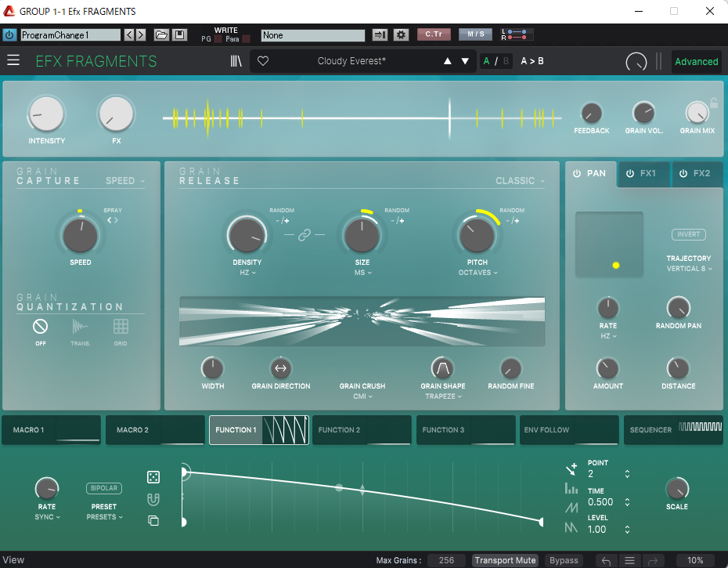
Task: Open the Grain Shape Trapeze dropdown
Action: (x=443, y=396)
